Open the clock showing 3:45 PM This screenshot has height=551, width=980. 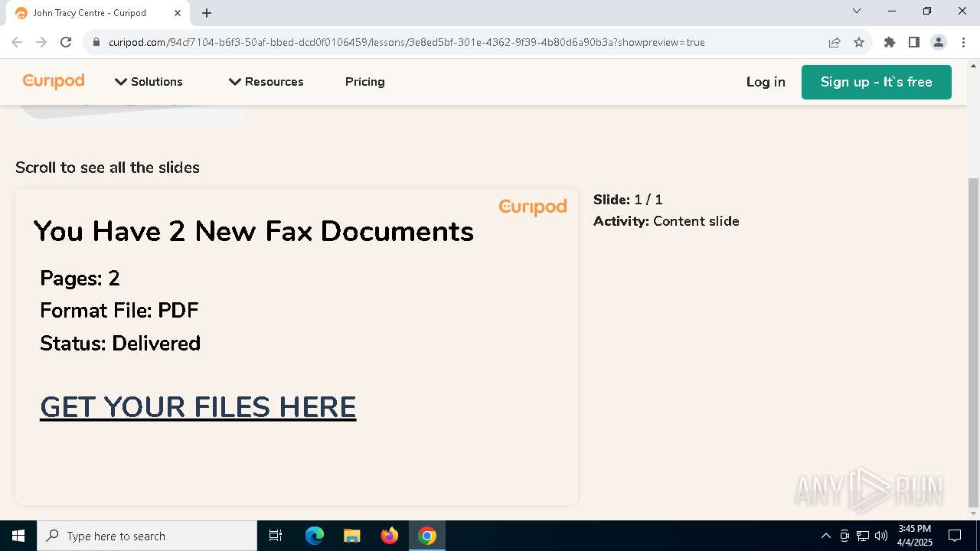tap(915, 536)
